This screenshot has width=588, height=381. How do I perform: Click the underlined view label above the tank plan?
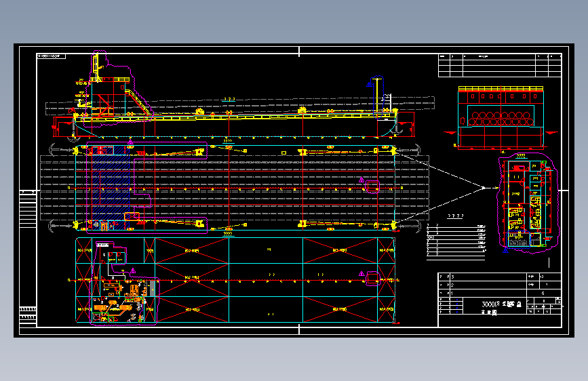click(228, 234)
